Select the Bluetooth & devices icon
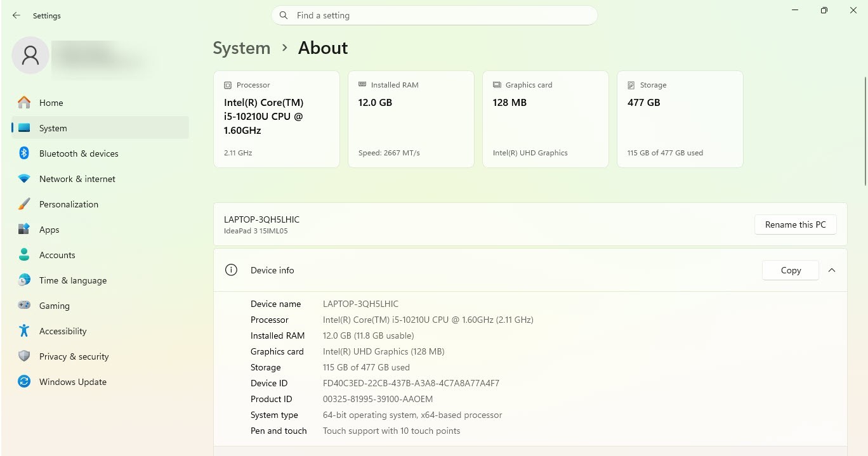Screen dimensions: 868x456 pos(24,153)
